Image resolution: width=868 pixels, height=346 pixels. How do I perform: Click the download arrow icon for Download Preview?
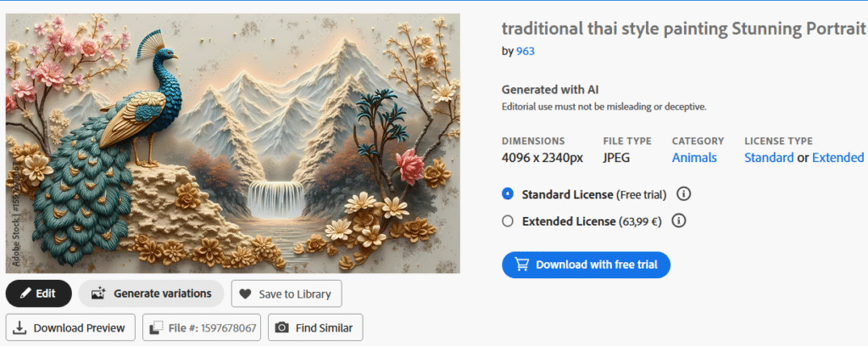pyautogui.click(x=20, y=327)
